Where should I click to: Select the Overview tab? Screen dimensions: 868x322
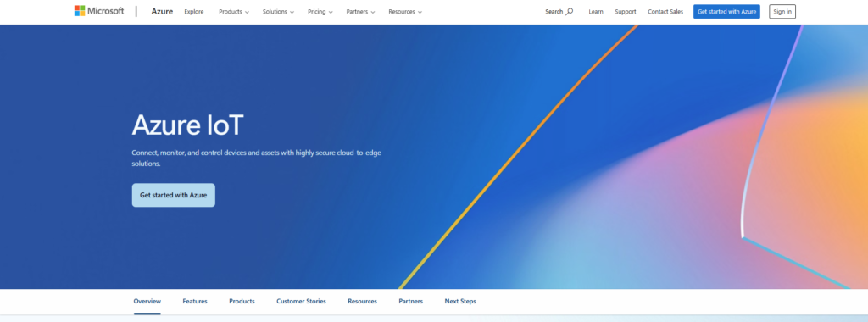(x=147, y=302)
